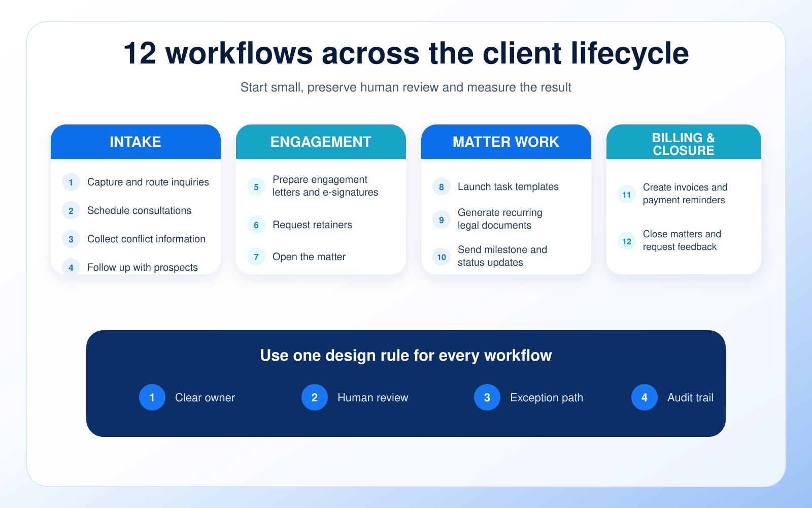The image size is (812, 508).
Task: Select the BILLING & CLOSURE column header
Action: tap(684, 142)
